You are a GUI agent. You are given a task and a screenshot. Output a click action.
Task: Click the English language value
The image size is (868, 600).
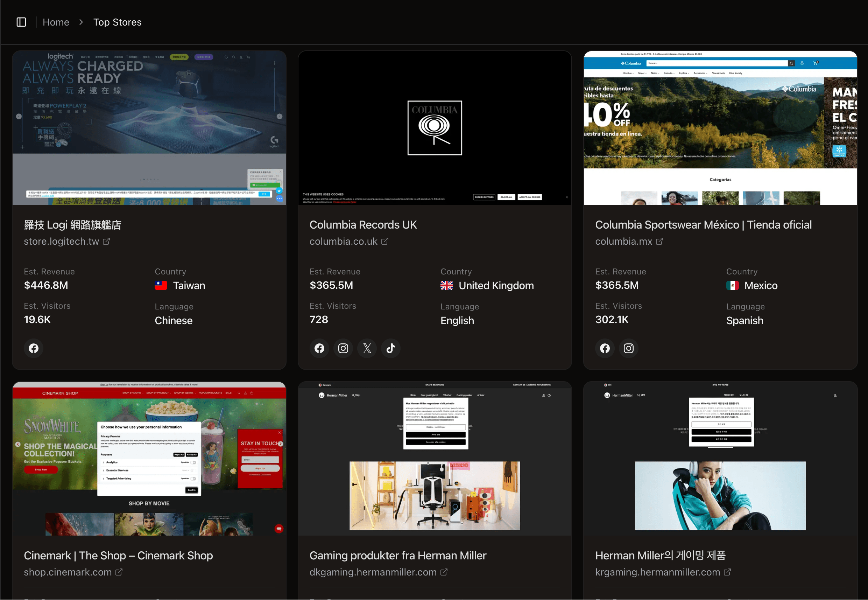pyautogui.click(x=457, y=321)
